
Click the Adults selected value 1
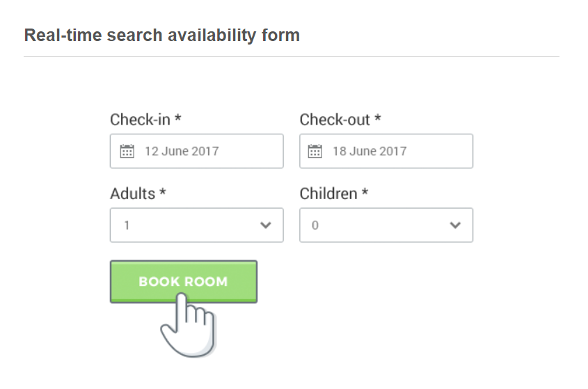point(127,225)
